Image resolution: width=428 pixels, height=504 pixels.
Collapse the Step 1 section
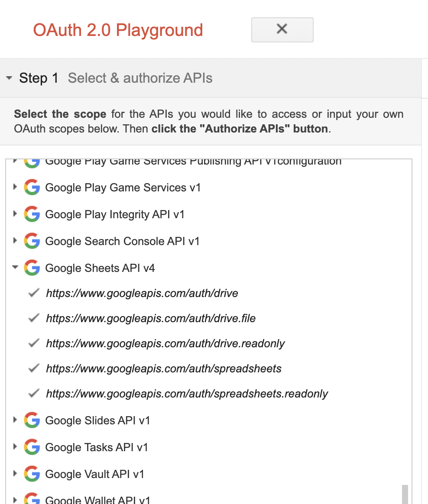click(x=9, y=78)
